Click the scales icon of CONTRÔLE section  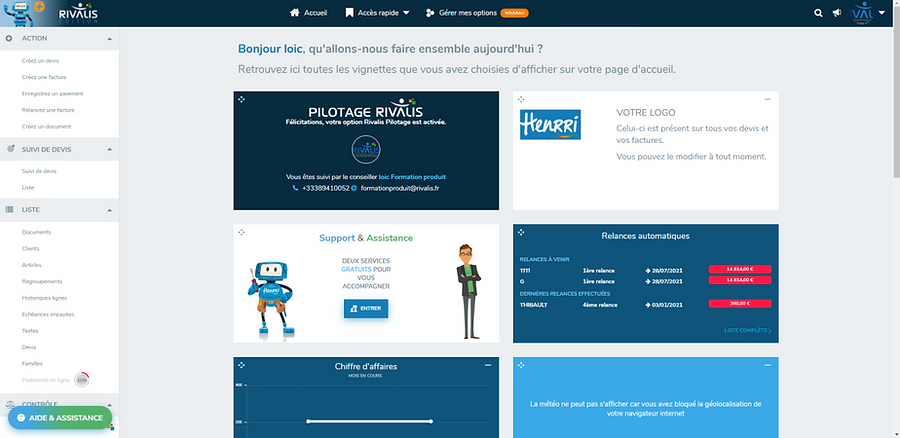10,405
